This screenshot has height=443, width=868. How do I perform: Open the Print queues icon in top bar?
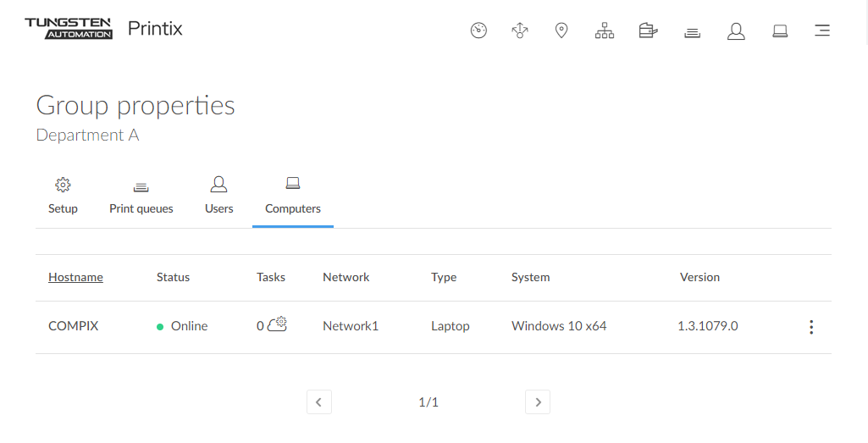[692, 32]
